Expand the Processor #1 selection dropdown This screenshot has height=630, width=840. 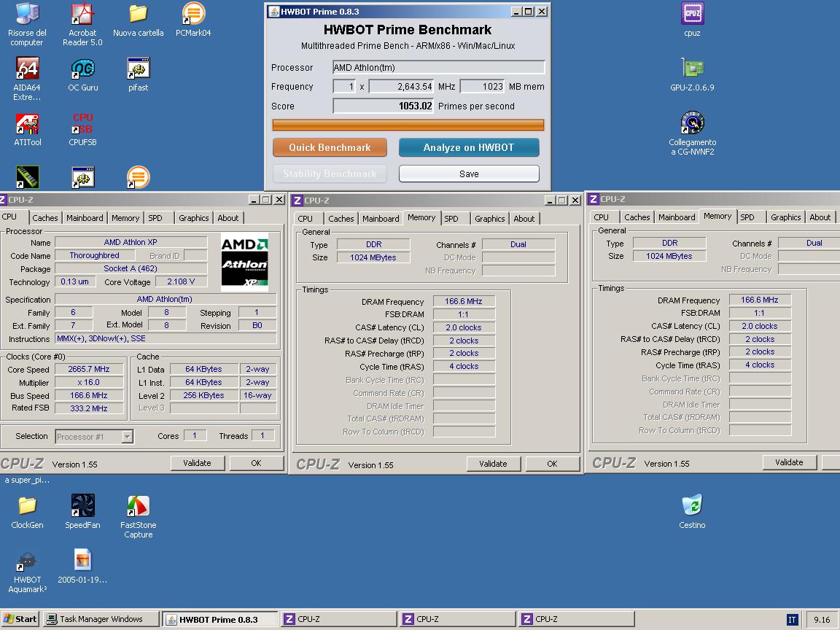pos(127,437)
